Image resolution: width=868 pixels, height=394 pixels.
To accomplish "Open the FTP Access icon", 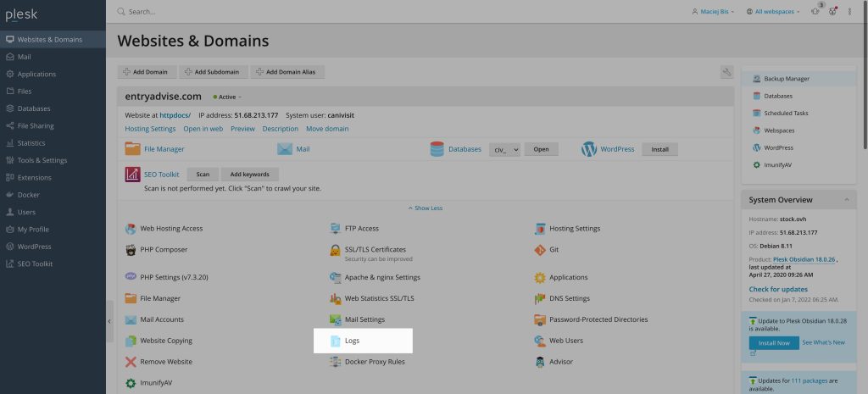I will pos(335,229).
